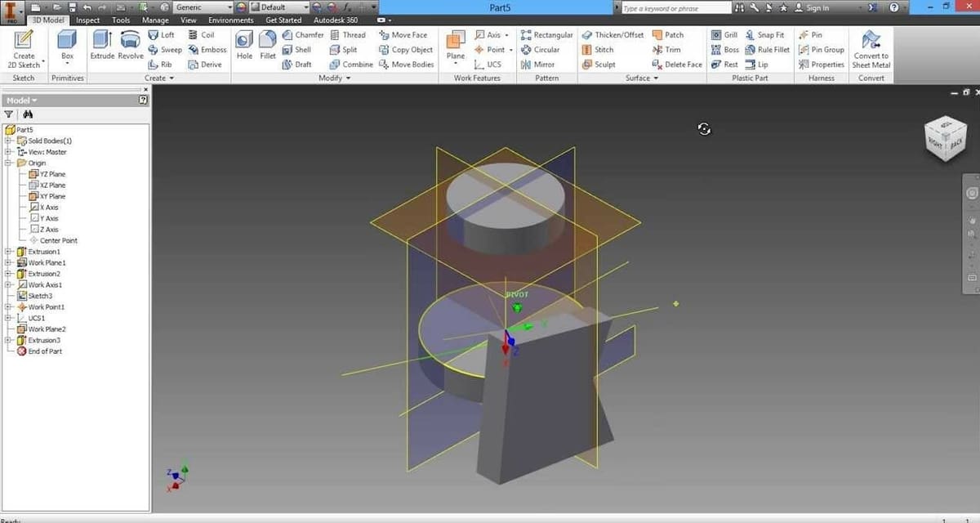Select the Split tool
Screen dimensions: 980x523
tap(343, 50)
